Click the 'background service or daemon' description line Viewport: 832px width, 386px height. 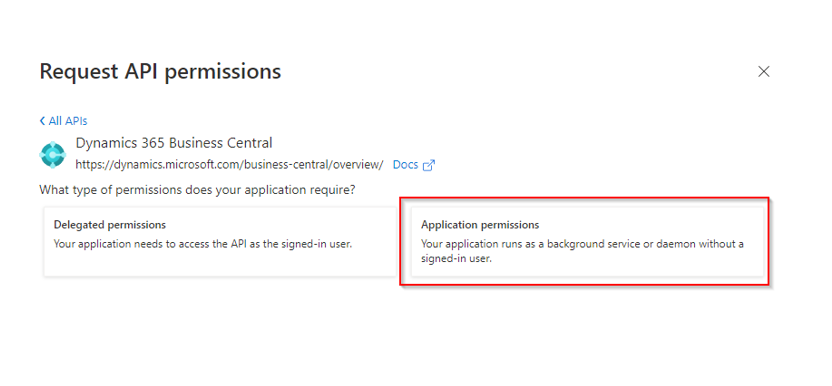tap(582, 244)
